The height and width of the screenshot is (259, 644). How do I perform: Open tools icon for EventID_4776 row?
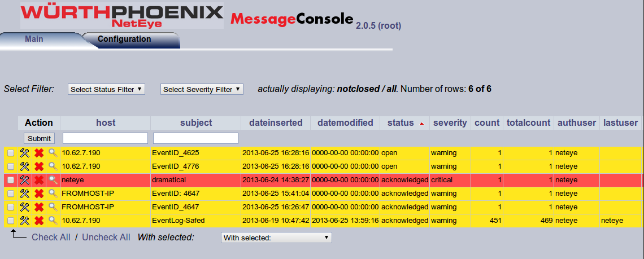pyautogui.click(x=25, y=166)
